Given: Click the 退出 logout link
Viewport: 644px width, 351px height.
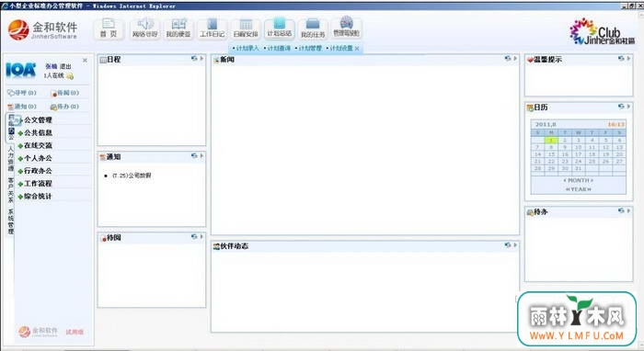Looking at the screenshot, I should pos(65,66).
